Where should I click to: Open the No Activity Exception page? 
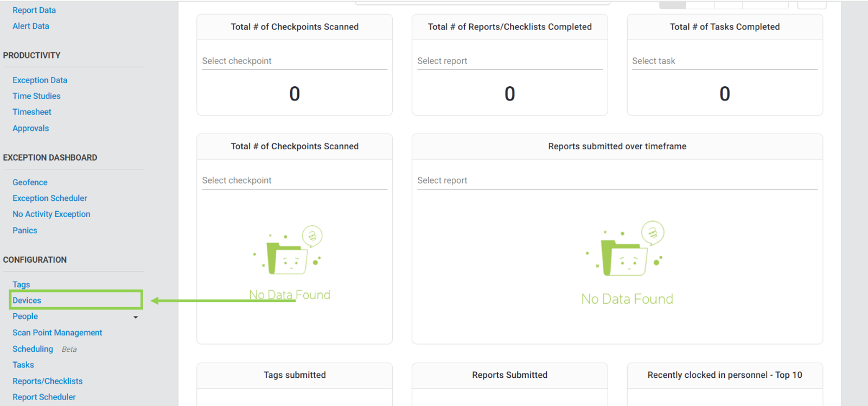52,214
